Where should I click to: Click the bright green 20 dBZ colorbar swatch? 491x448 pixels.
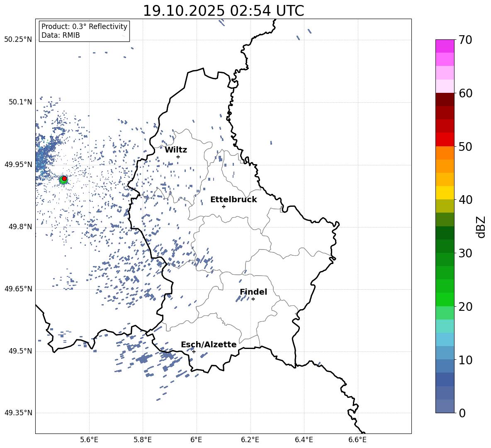445,299
